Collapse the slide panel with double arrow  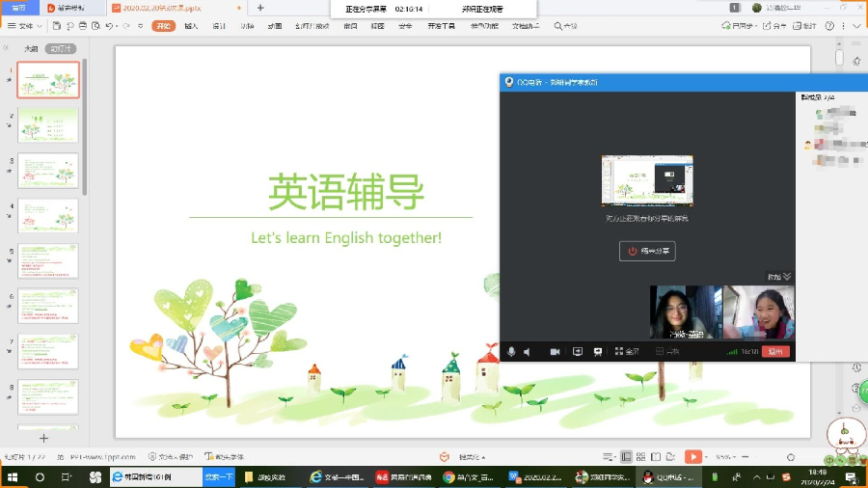[6, 48]
